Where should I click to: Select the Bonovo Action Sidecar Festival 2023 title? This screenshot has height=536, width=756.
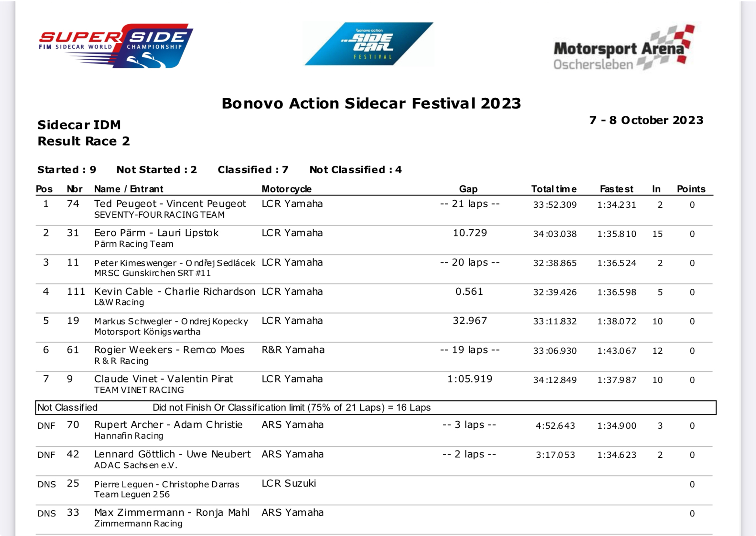(x=371, y=103)
